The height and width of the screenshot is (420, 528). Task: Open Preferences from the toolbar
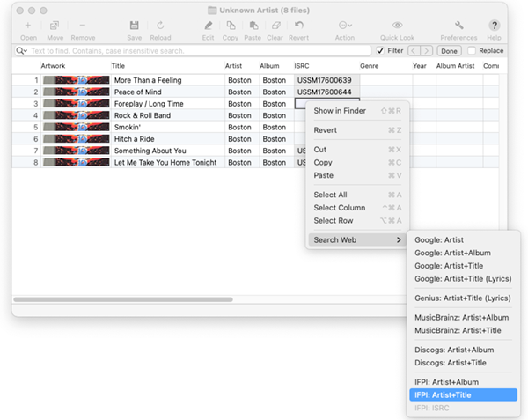point(458,26)
